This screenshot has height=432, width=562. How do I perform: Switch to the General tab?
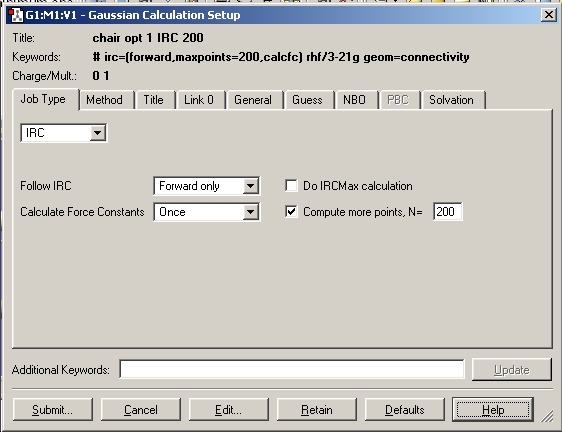(x=253, y=100)
